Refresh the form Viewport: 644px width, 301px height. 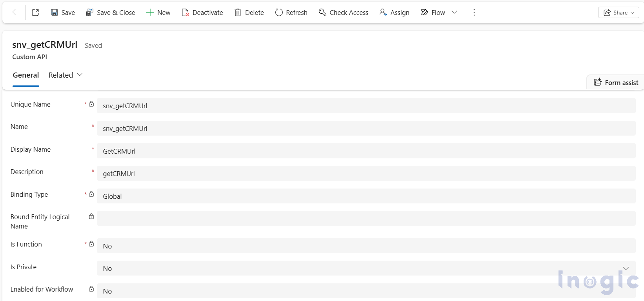291,13
